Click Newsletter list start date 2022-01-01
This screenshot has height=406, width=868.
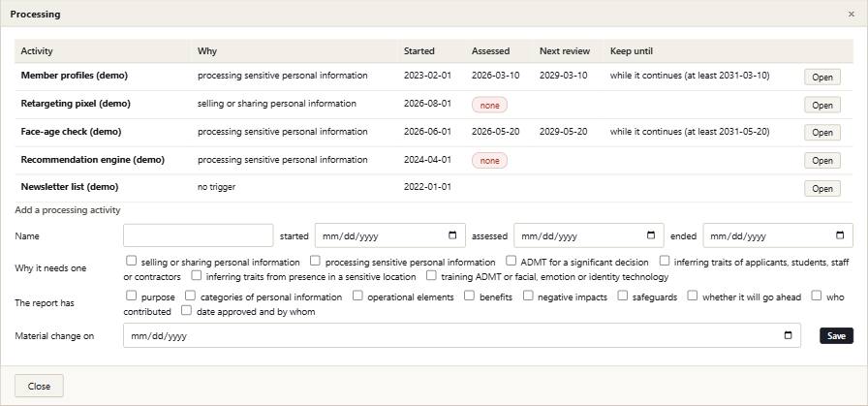pos(427,187)
